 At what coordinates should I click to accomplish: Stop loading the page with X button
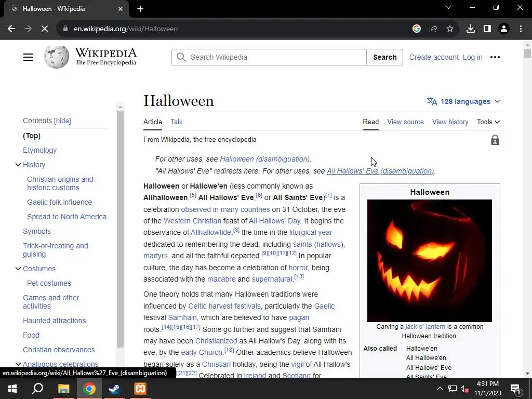(x=45, y=29)
